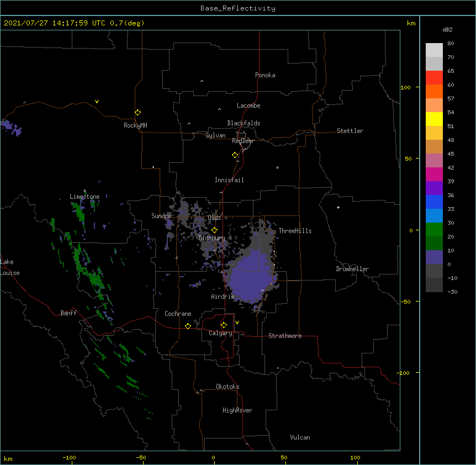Click the -50 tick label on the right axis
This screenshot has height=465, width=476.
405,302
